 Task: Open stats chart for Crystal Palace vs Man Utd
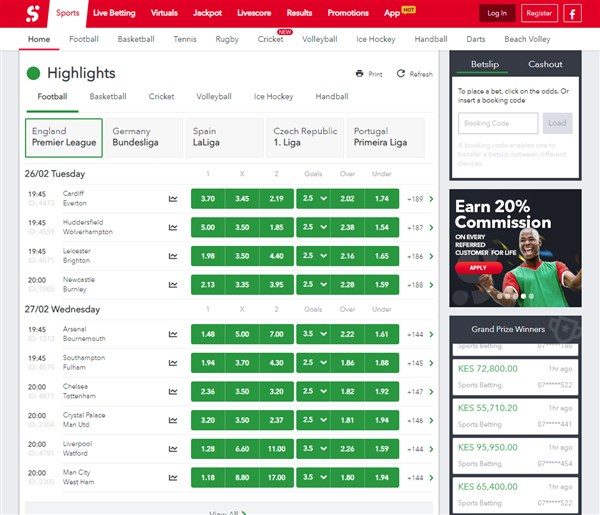click(x=173, y=420)
